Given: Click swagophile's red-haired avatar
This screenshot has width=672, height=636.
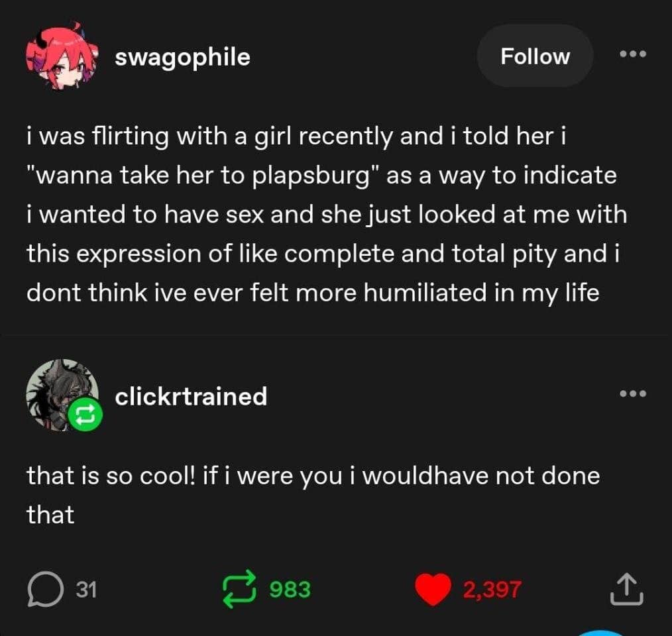Looking at the screenshot, I should [62, 56].
